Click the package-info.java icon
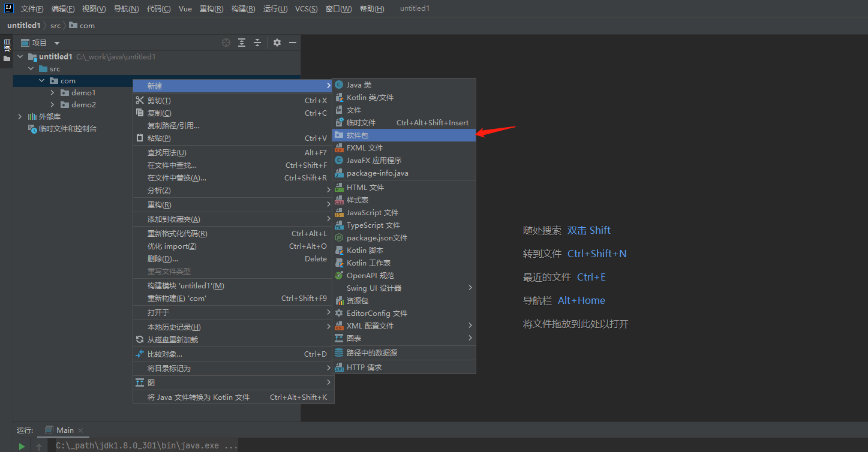 point(339,173)
